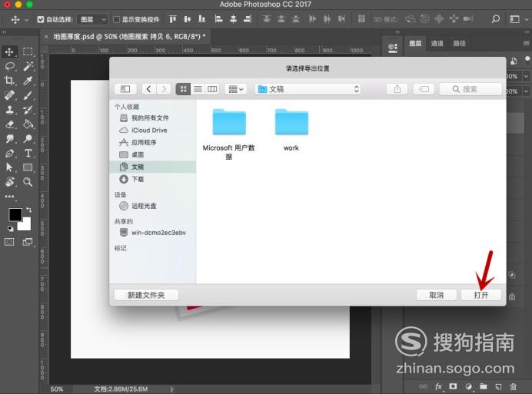
Task: Select the Rectangular Marquee tool
Action: click(28, 51)
